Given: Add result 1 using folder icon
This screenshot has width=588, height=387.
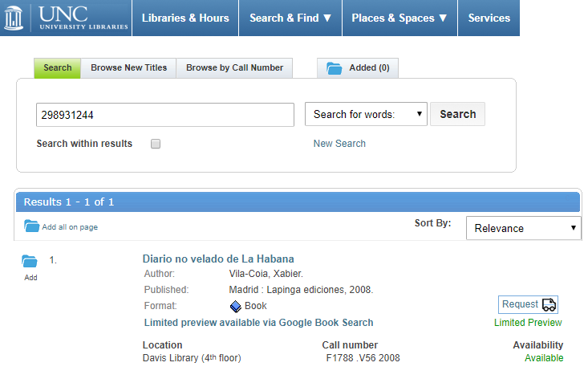Looking at the screenshot, I should pos(30,261).
